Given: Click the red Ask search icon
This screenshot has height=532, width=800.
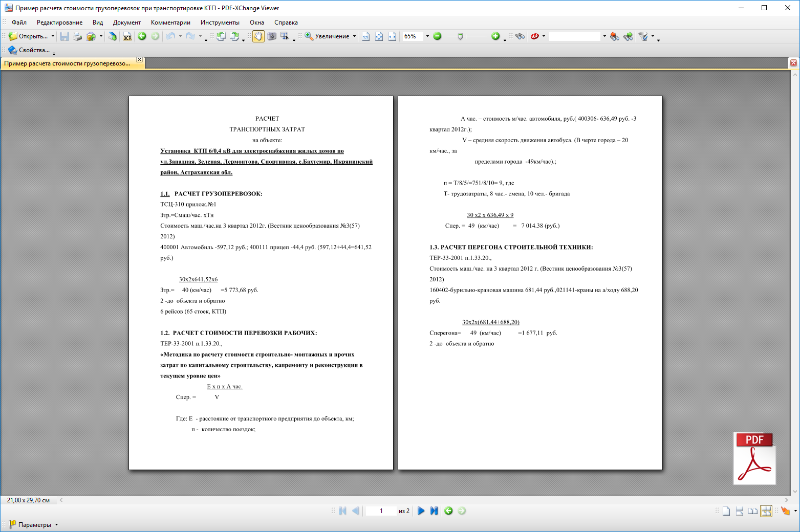Looking at the screenshot, I should click(535, 36).
